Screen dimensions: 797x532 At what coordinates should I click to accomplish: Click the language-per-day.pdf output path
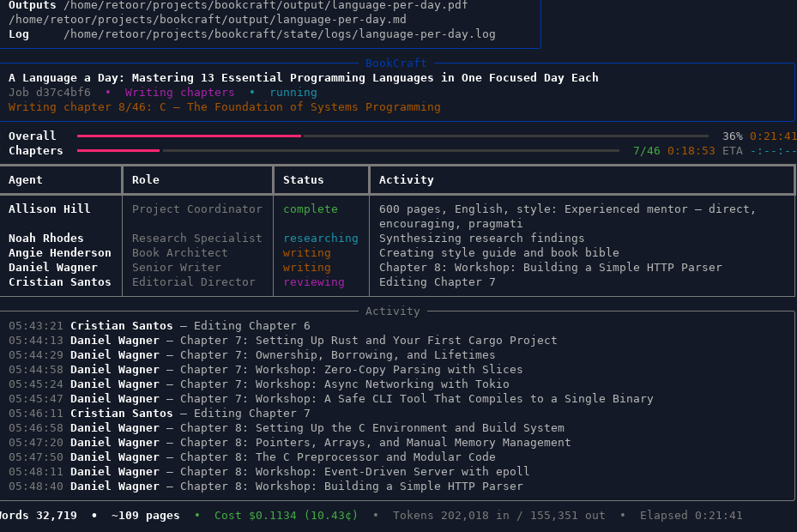click(265, 6)
